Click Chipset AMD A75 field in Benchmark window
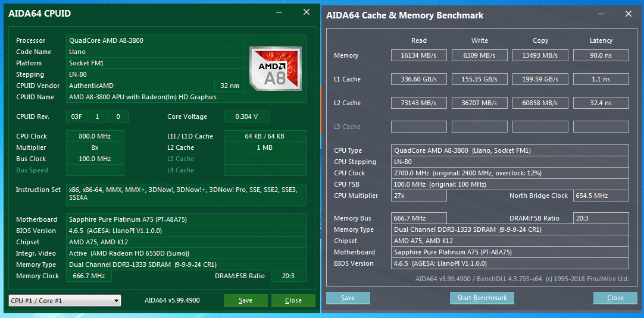Image resolution: width=644 pixels, height=318 pixels. tap(509, 241)
